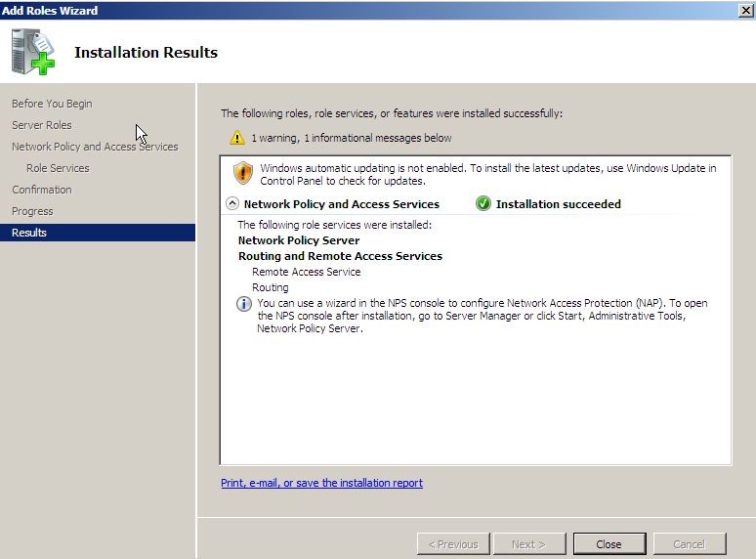Open Print, e-mail, or save report link

[x=321, y=483]
